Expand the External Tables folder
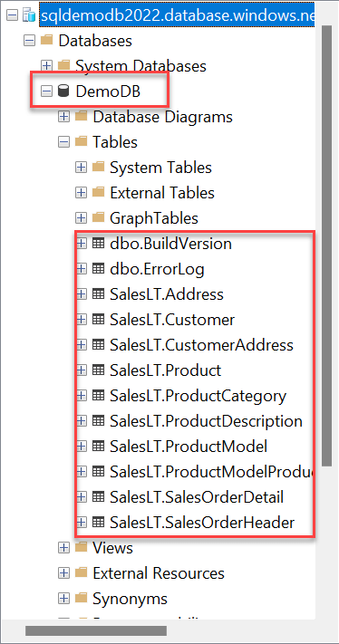Image resolution: width=339 pixels, height=644 pixels. [x=82, y=193]
